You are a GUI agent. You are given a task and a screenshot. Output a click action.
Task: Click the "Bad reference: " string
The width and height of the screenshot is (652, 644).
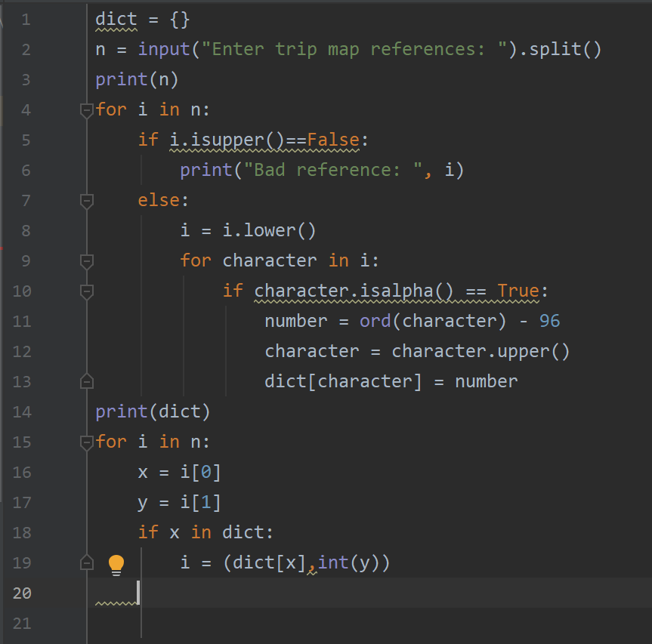click(x=333, y=171)
